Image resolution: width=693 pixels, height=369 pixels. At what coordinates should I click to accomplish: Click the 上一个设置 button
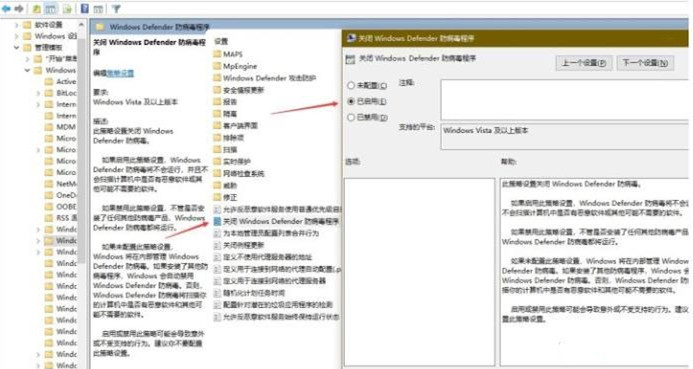tap(583, 63)
